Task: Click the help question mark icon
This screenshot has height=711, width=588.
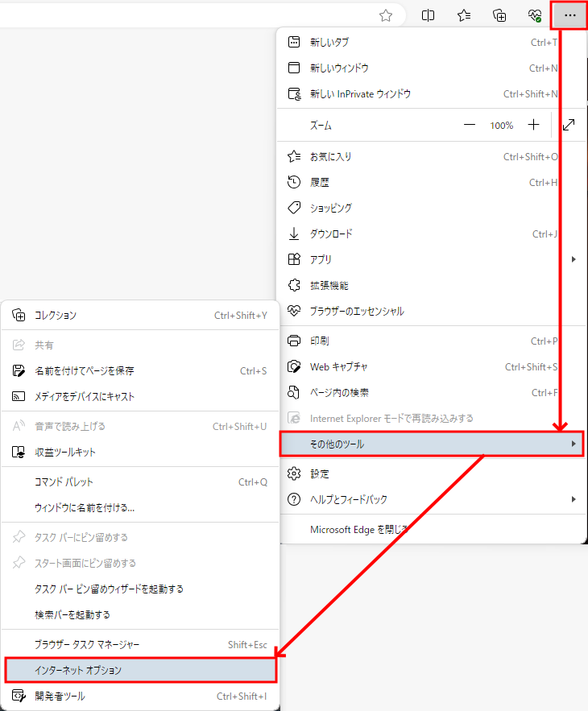Action: tap(294, 499)
